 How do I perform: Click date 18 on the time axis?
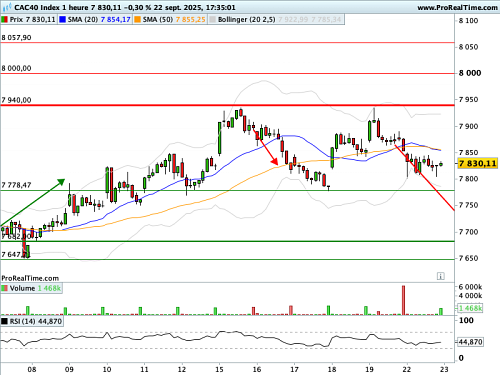coord(332,369)
